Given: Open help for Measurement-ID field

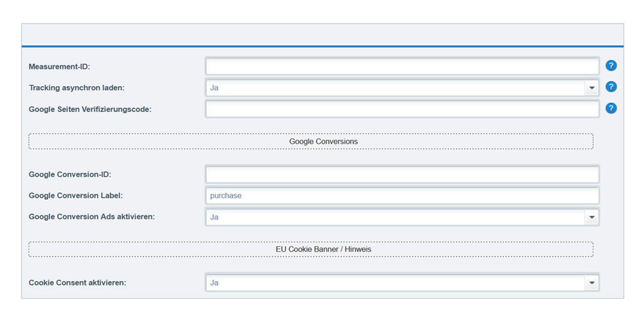Looking at the screenshot, I should tap(611, 66).
